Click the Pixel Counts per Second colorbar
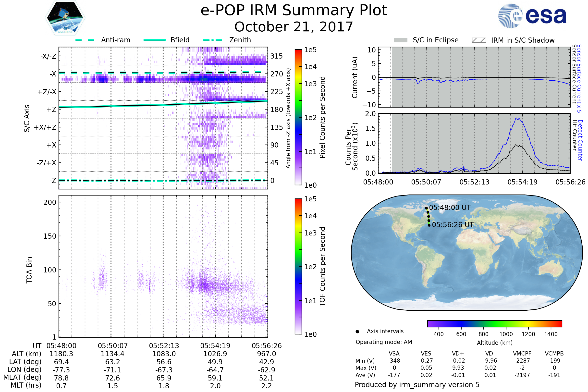This screenshot has width=588, height=392. pos(298,117)
